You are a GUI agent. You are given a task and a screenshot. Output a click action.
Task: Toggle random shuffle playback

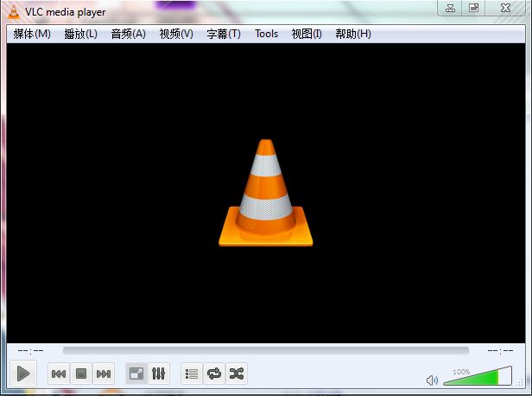pyautogui.click(x=237, y=374)
